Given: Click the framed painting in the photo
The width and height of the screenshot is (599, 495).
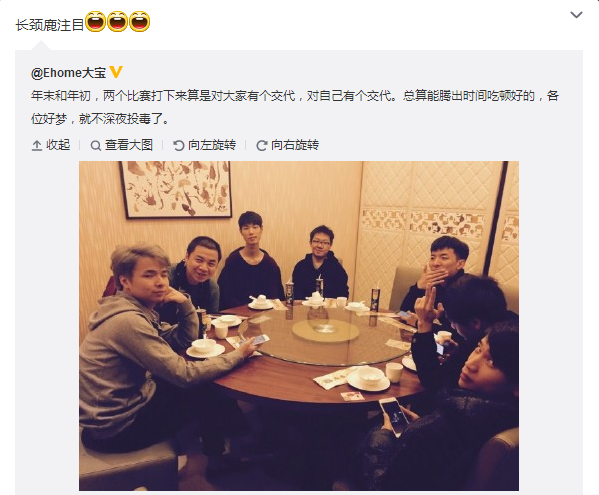Looking at the screenshot, I should [x=176, y=189].
